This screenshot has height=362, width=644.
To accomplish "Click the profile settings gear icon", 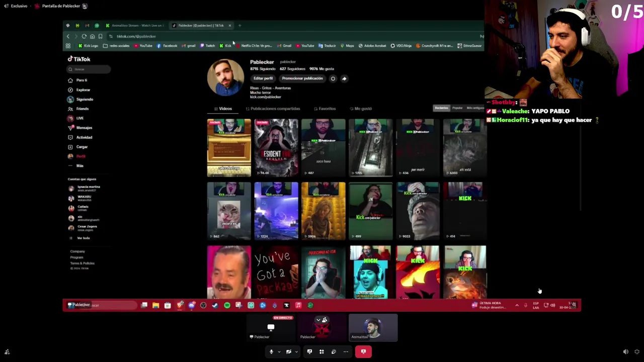I will 333,78.
